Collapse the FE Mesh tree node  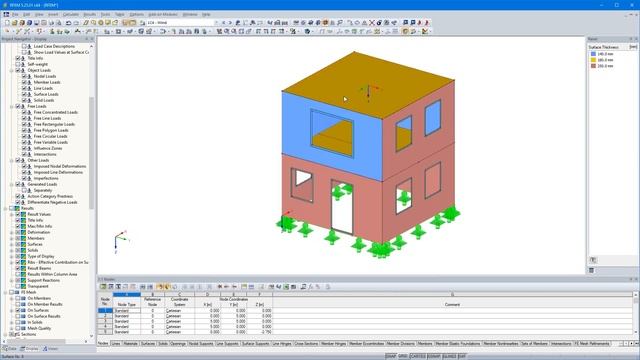point(6,292)
